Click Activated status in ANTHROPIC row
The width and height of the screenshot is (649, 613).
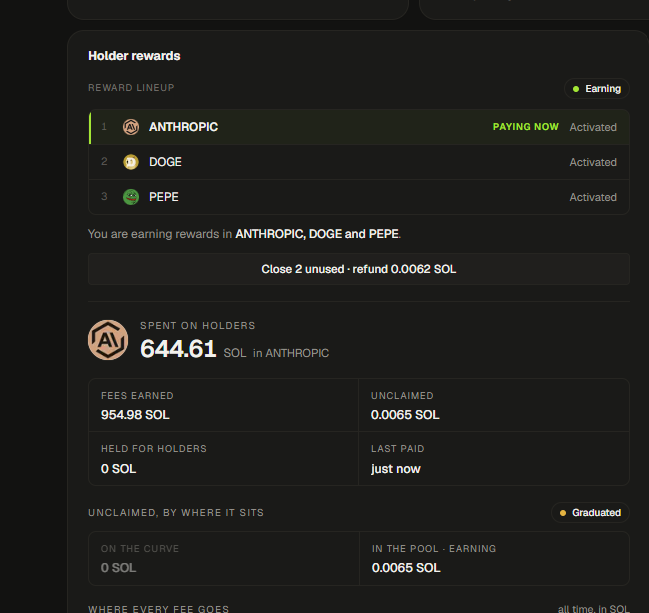(593, 127)
